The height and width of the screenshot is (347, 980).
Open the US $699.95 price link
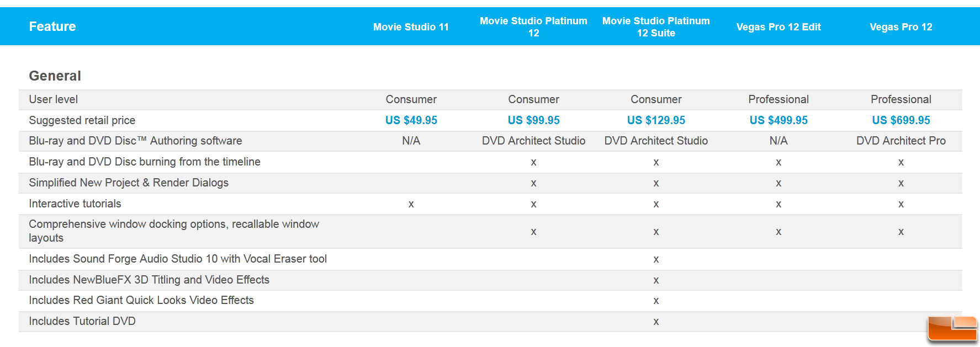(x=901, y=120)
